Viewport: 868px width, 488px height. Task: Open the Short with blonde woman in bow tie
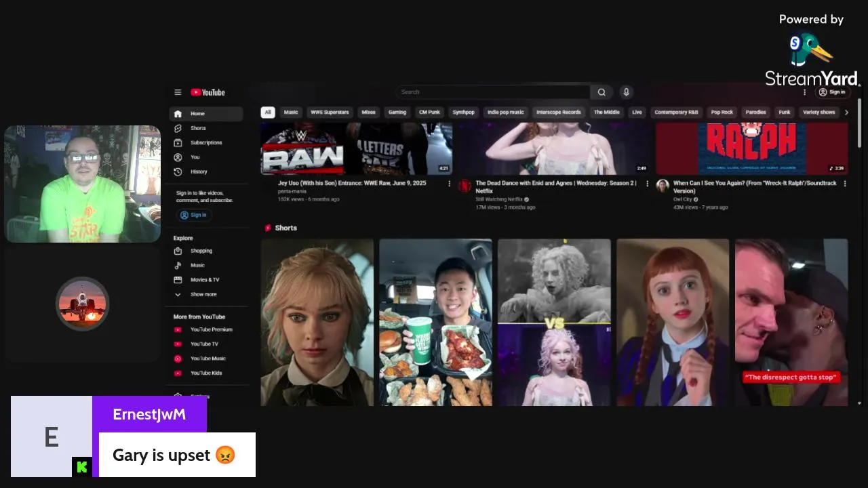[317, 322]
